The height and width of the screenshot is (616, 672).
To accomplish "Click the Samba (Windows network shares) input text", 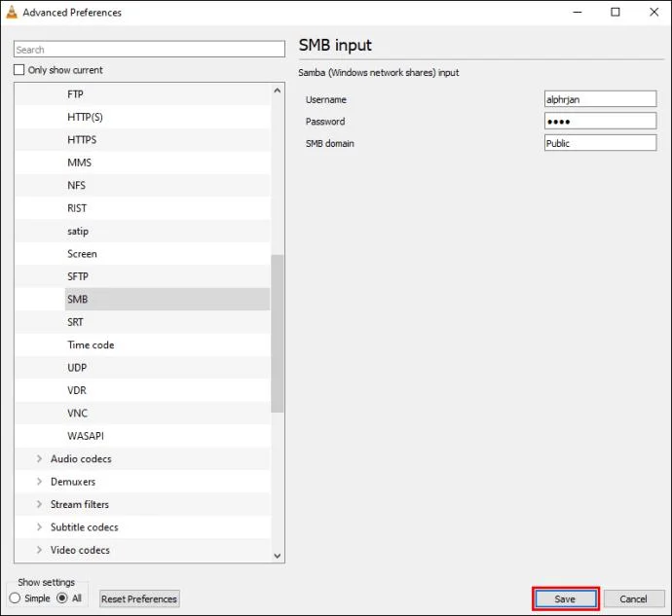I will click(379, 72).
